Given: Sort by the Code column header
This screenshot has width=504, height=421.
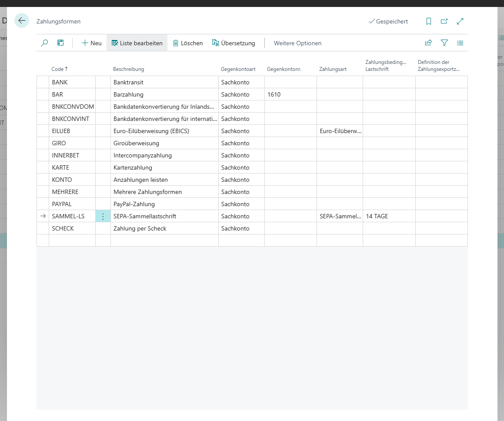Looking at the screenshot, I should tap(60, 69).
